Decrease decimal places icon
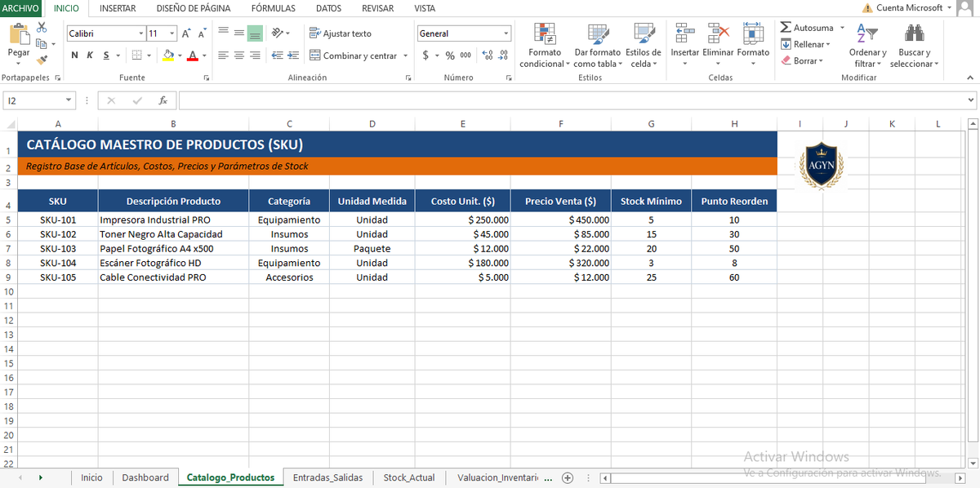980x488 pixels. point(503,55)
